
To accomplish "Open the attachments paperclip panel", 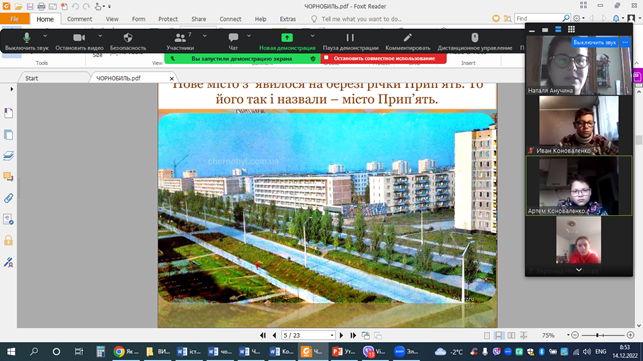I will 8,198.
